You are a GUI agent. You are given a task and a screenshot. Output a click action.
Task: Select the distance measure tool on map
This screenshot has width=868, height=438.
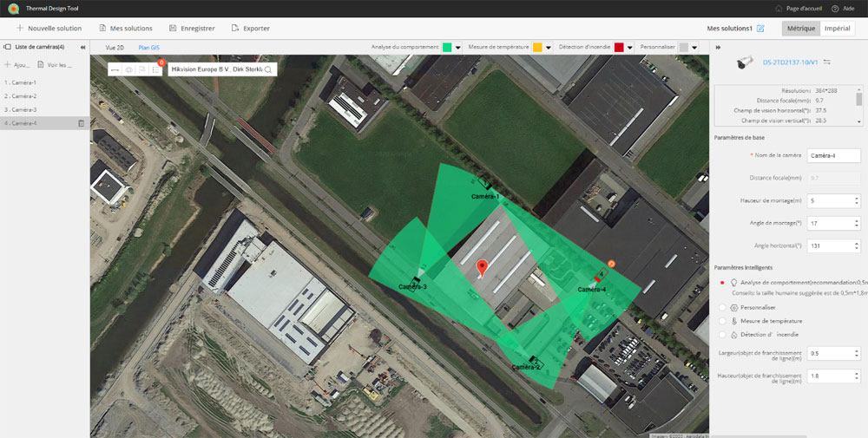[x=115, y=69]
